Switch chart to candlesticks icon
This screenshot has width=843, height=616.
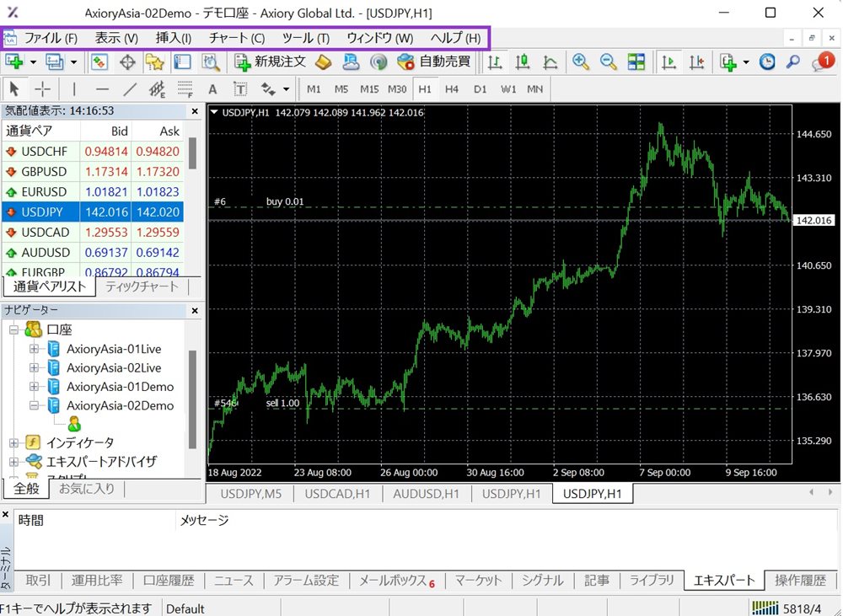pos(522,62)
